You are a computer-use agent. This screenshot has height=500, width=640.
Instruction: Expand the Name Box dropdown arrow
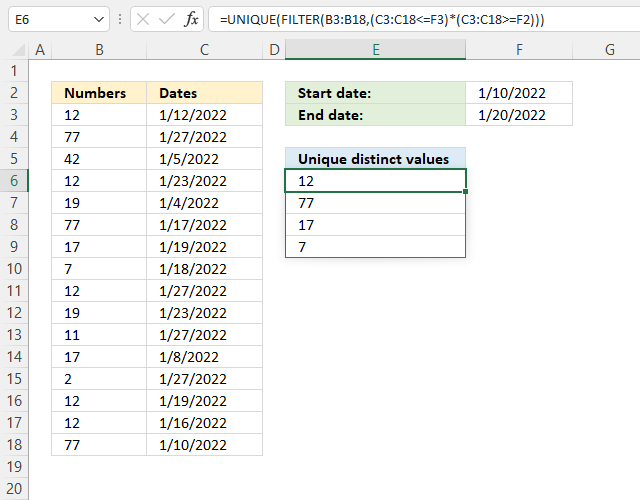98,19
